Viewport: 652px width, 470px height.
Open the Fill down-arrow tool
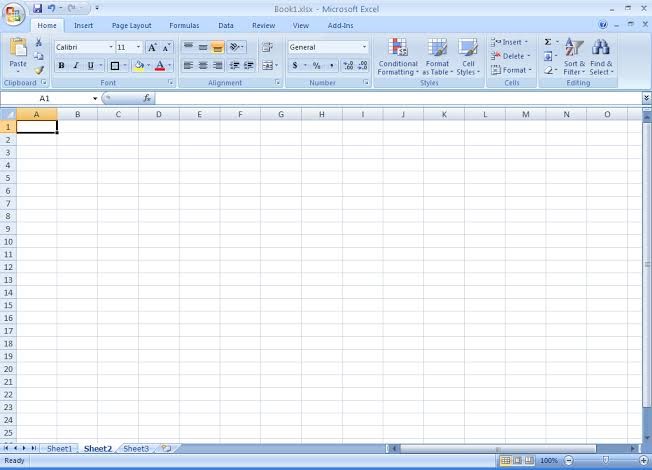pos(548,56)
